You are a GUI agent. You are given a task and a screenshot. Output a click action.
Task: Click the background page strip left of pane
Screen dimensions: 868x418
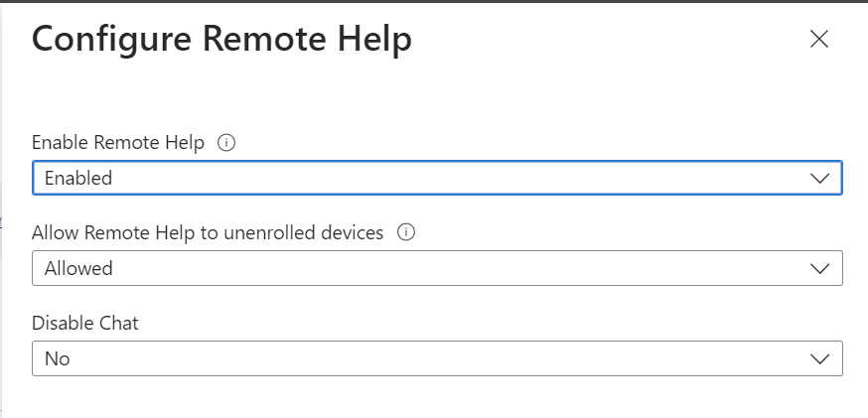pos(3,218)
